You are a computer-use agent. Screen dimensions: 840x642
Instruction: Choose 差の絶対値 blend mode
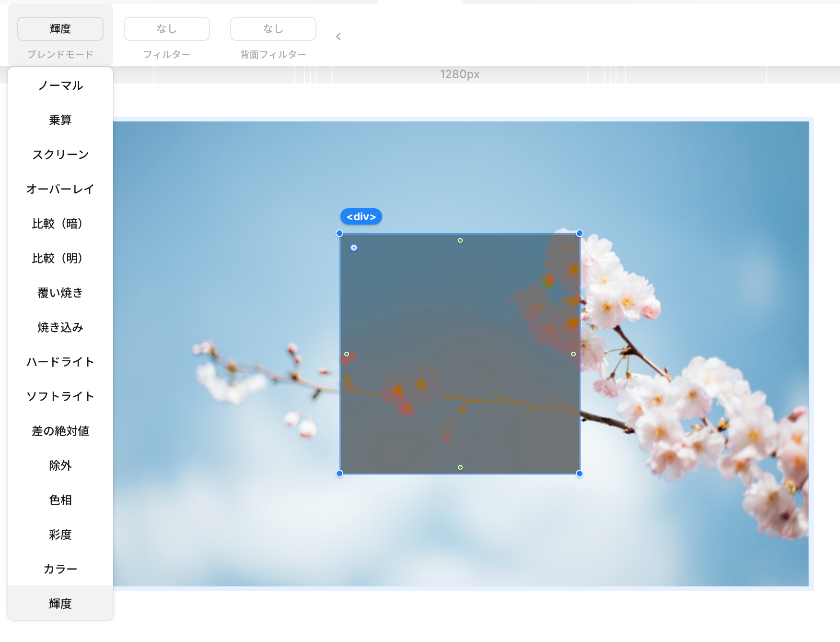coord(60,431)
